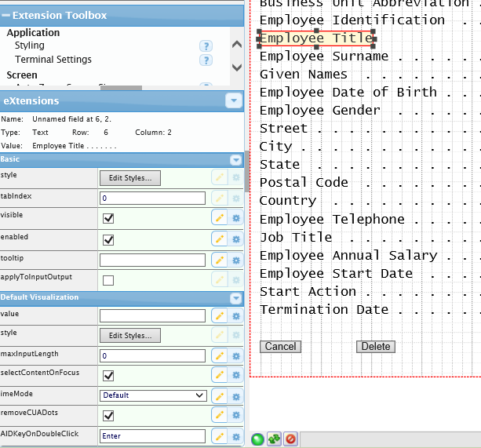Select Terminal Settings in Extension Toolbox

53,60
